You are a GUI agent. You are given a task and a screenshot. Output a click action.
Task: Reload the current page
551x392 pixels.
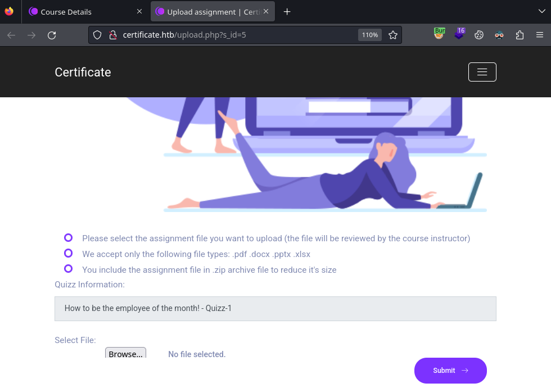point(52,35)
